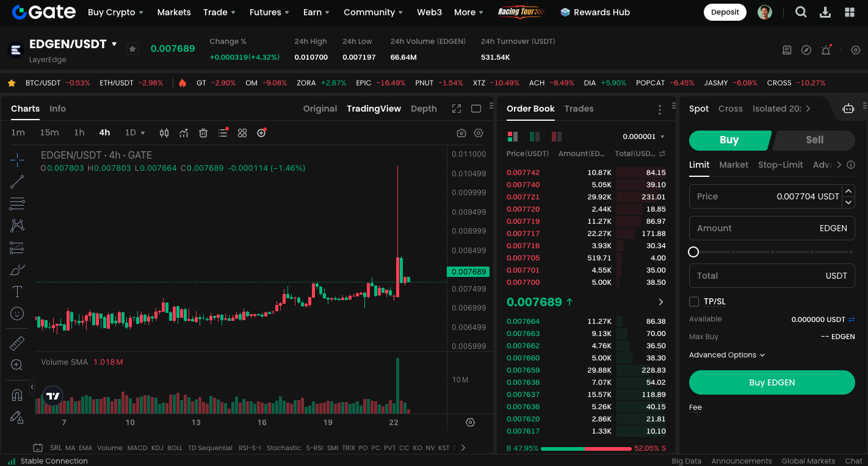Open the Rewards Hub link
868x466 pixels.
click(595, 12)
